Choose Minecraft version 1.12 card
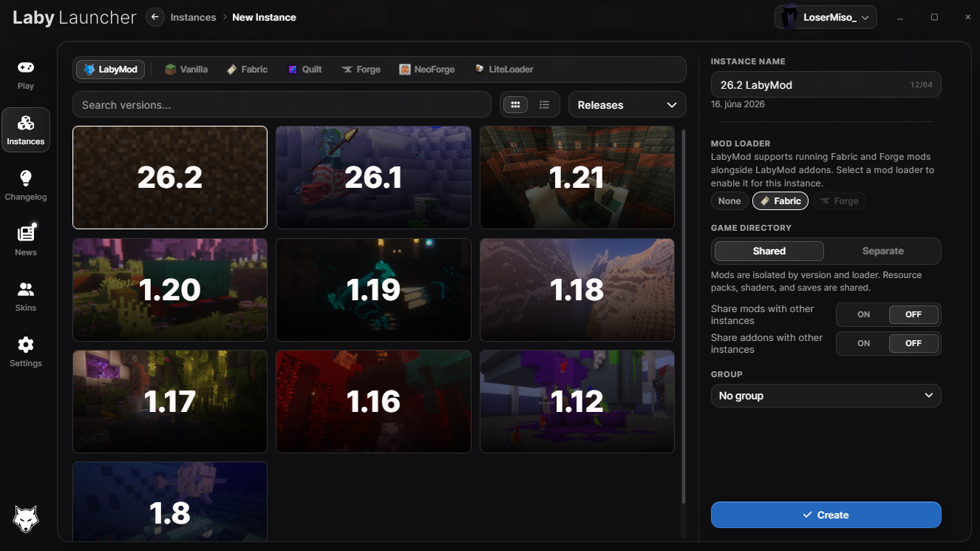The image size is (980, 551). tap(577, 402)
